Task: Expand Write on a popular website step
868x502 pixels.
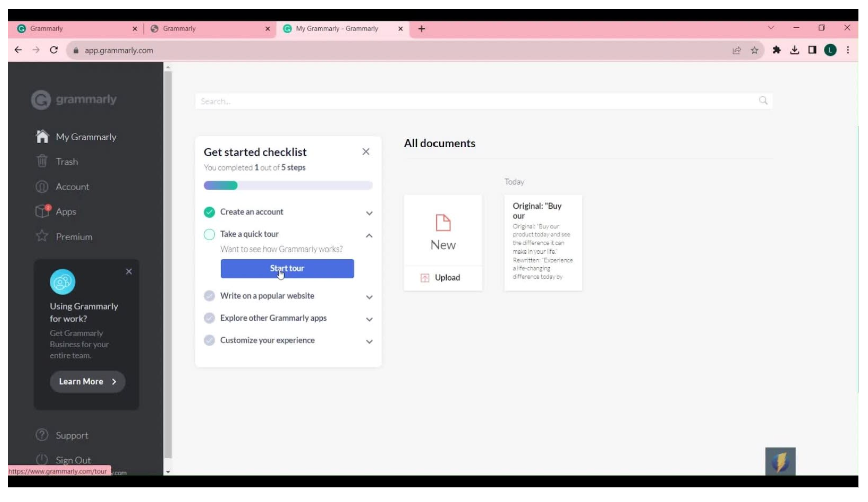Action: click(369, 297)
